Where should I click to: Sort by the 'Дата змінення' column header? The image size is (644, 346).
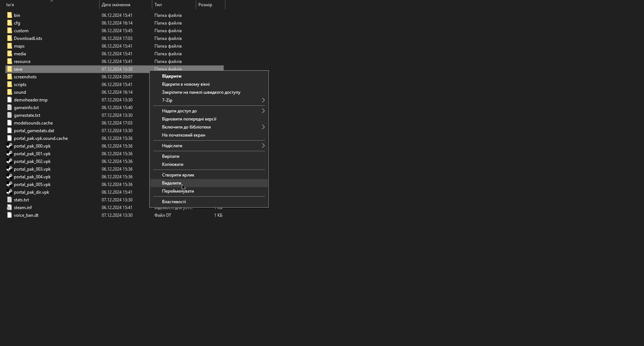tap(126, 5)
